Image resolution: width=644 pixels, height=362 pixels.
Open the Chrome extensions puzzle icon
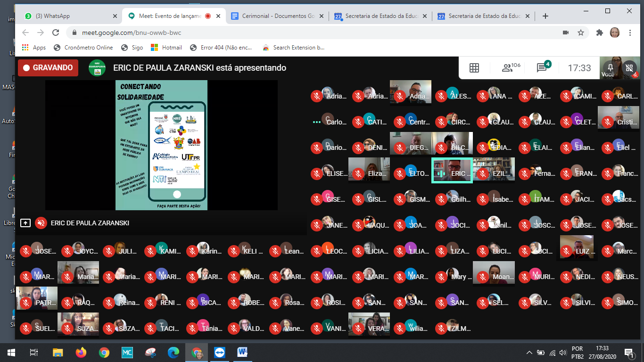click(600, 33)
